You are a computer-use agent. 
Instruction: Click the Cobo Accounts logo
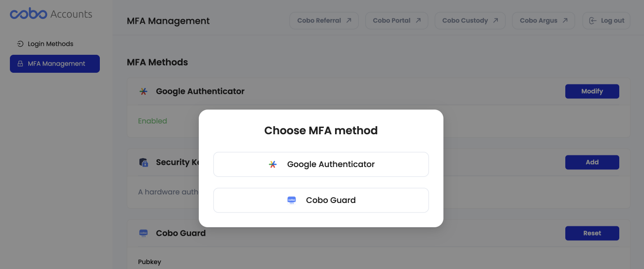tap(51, 14)
